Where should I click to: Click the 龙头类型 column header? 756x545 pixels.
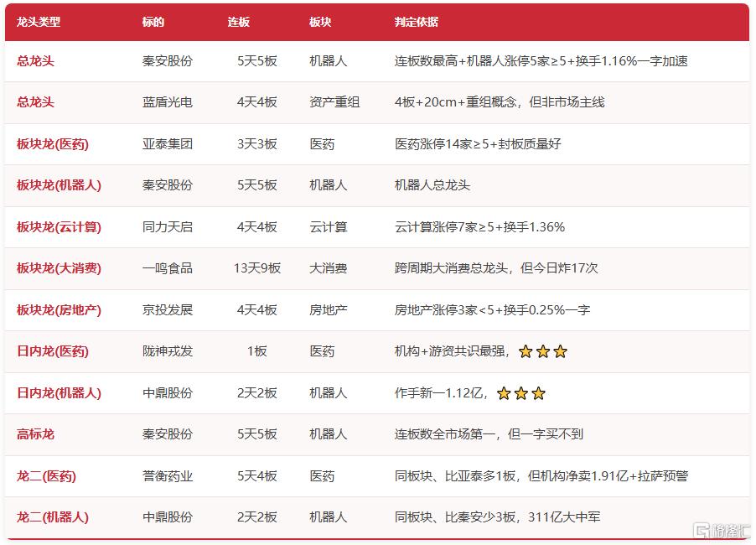click(39, 22)
